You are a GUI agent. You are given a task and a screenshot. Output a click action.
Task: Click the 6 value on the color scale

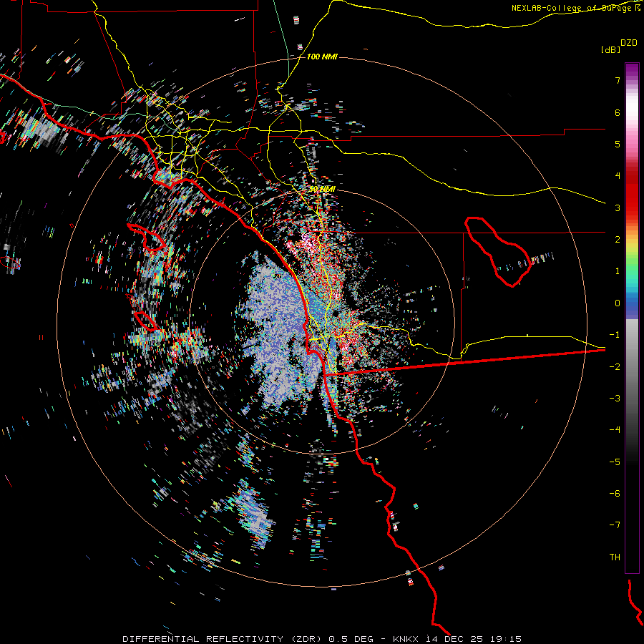click(x=618, y=112)
